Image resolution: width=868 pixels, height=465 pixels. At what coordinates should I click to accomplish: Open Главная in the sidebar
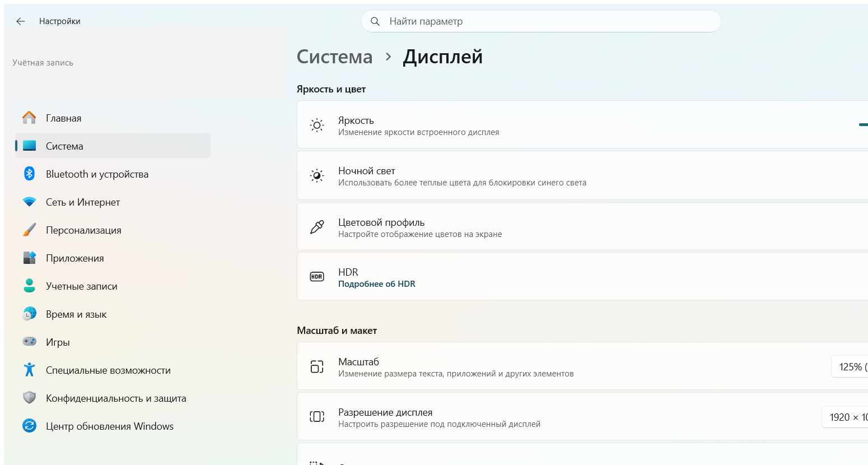(113, 118)
